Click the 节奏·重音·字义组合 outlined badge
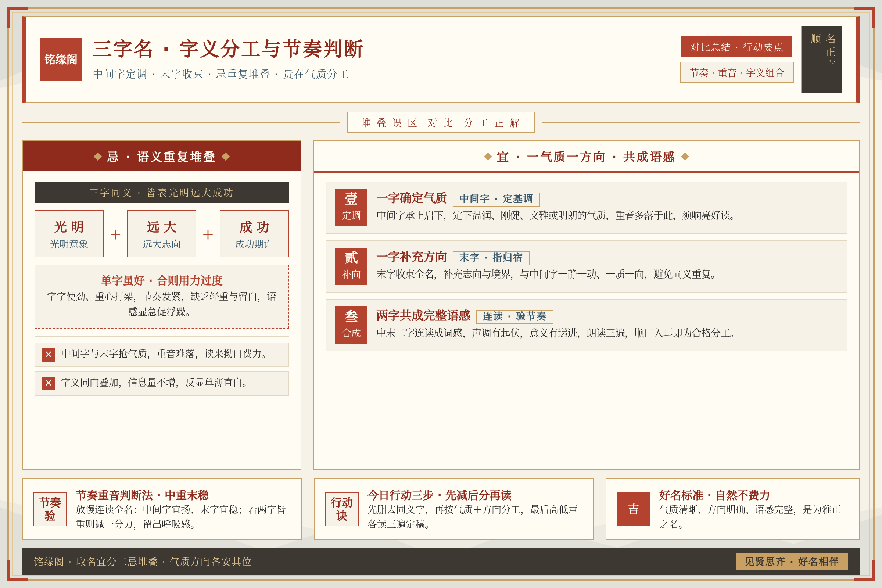The image size is (882, 588). click(x=736, y=72)
